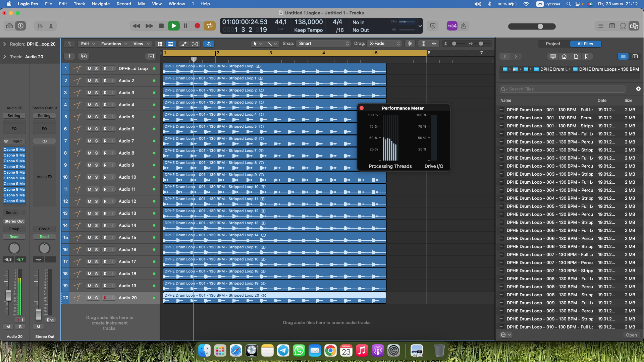Expand the Region inspector disclosure
Screen dimensions: 644x362
[5, 44]
